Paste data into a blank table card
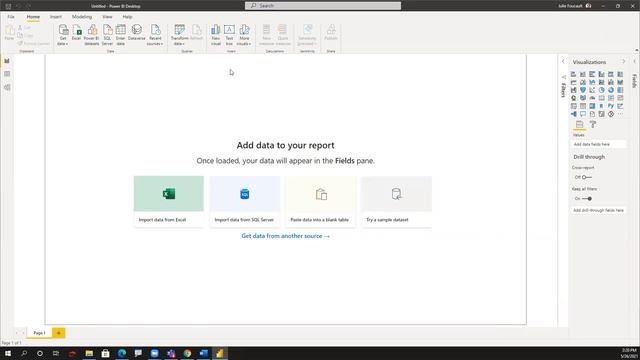Viewport: 640px width, 360px height. pyautogui.click(x=320, y=201)
